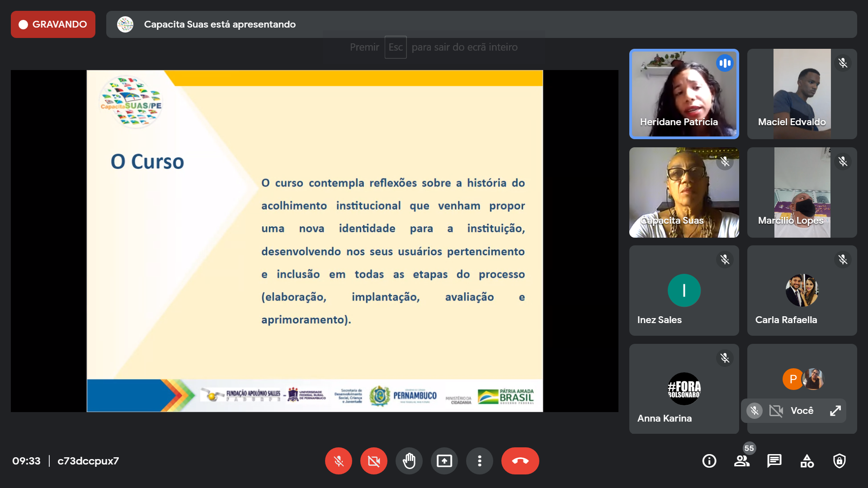Viewport: 868px width, 488px height.
Task: Click the muted mic icon in self-view
Action: (x=754, y=410)
